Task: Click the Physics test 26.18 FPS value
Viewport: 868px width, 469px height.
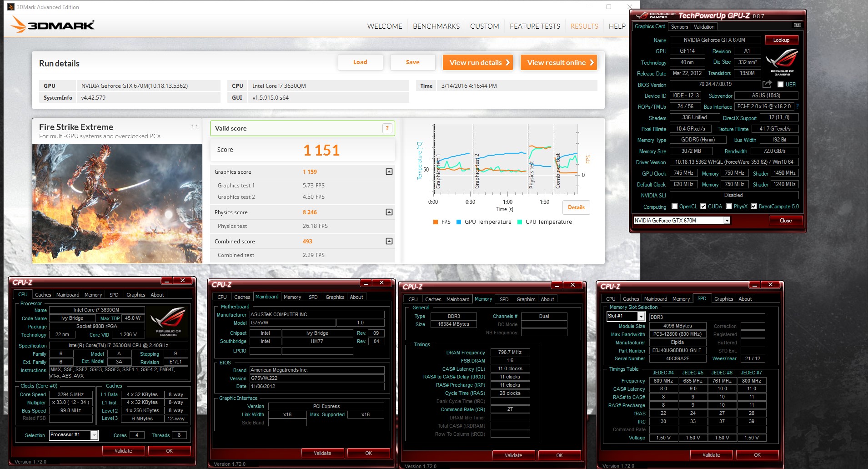Action: pyautogui.click(x=315, y=226)
